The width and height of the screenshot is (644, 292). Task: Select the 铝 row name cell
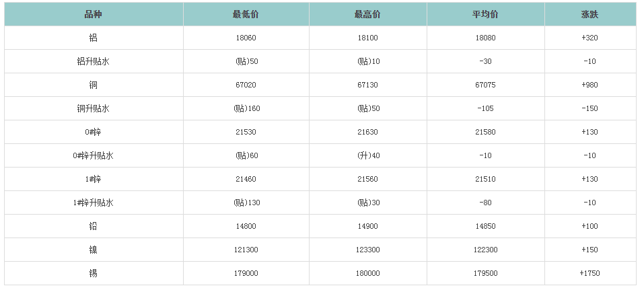94,38
